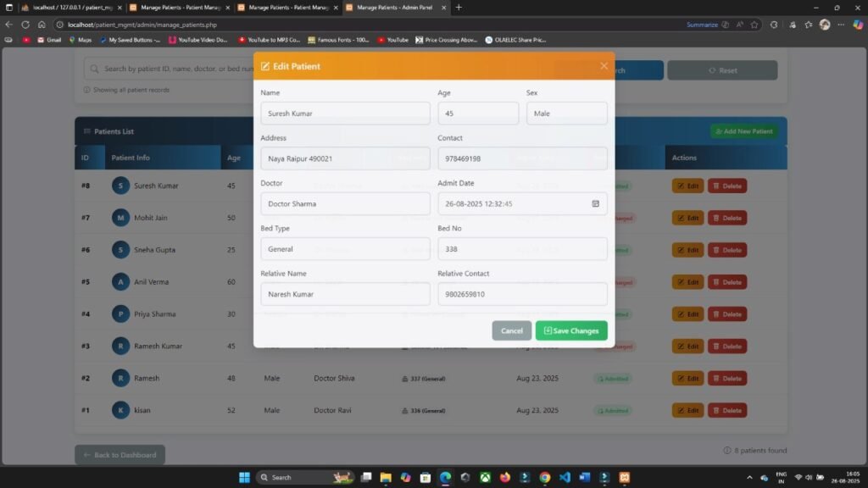Click the Read aloud icon in the toolbar
This screenshot has height=488, width=868.
[739, 25]
